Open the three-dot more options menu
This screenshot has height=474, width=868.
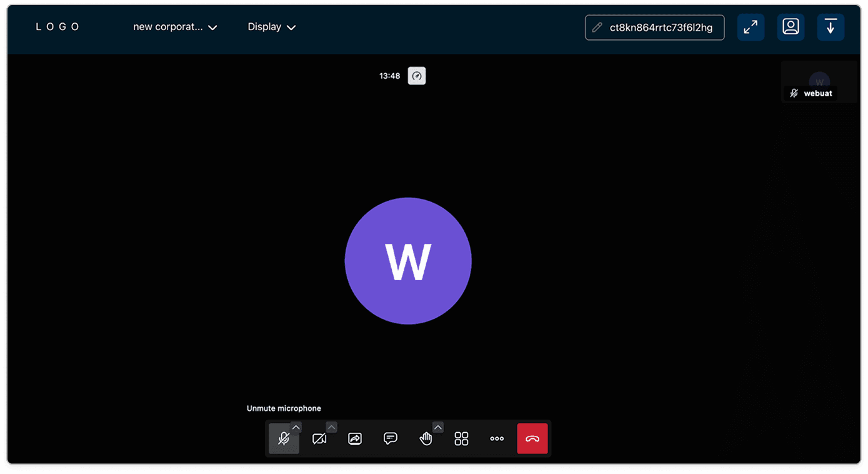point(497,439)
